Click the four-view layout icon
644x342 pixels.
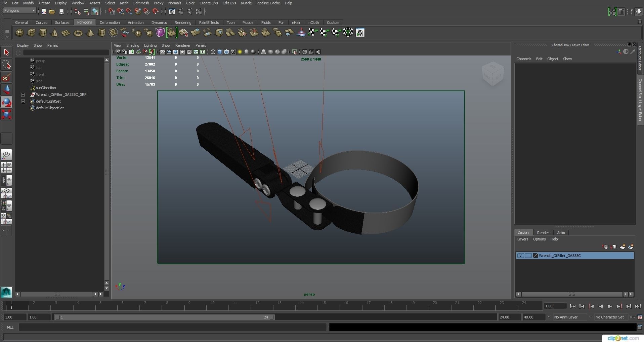(6, 167)
